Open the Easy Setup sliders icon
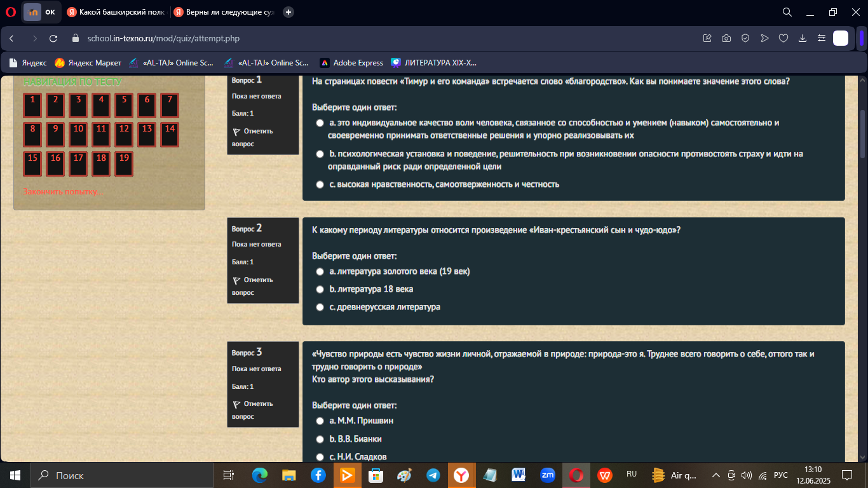This screenshot has width=868, height=488. 822,38
